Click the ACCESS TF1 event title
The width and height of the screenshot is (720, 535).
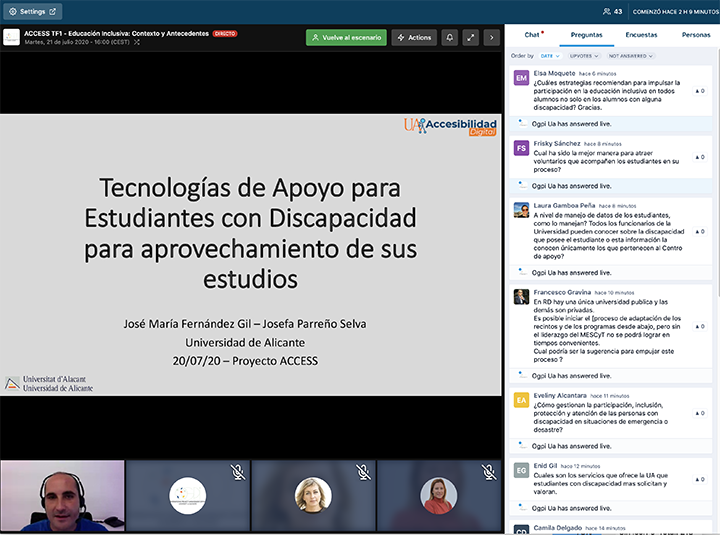tap(116, 34)
